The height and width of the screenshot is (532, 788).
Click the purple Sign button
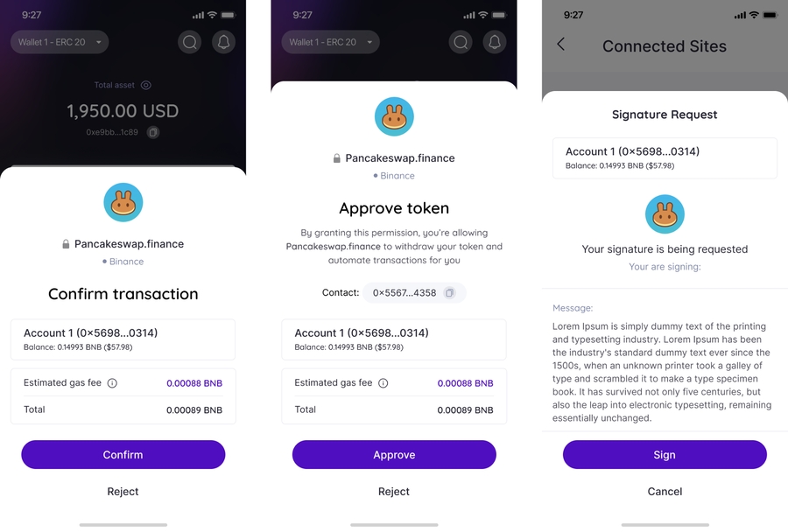pos(665,455)
